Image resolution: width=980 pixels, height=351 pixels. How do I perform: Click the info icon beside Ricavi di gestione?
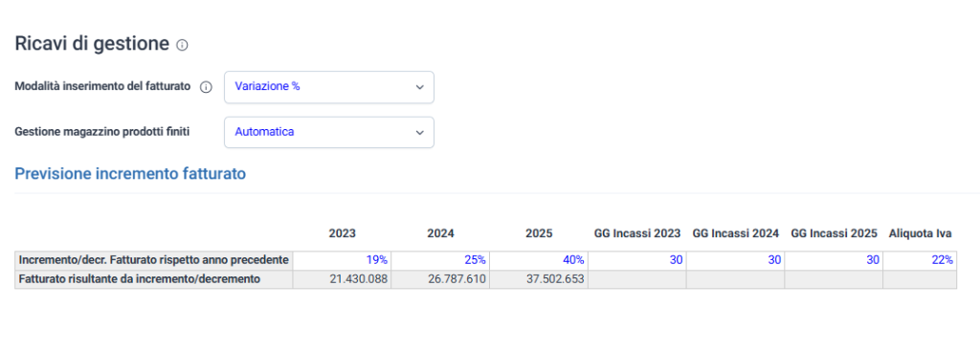182,45
